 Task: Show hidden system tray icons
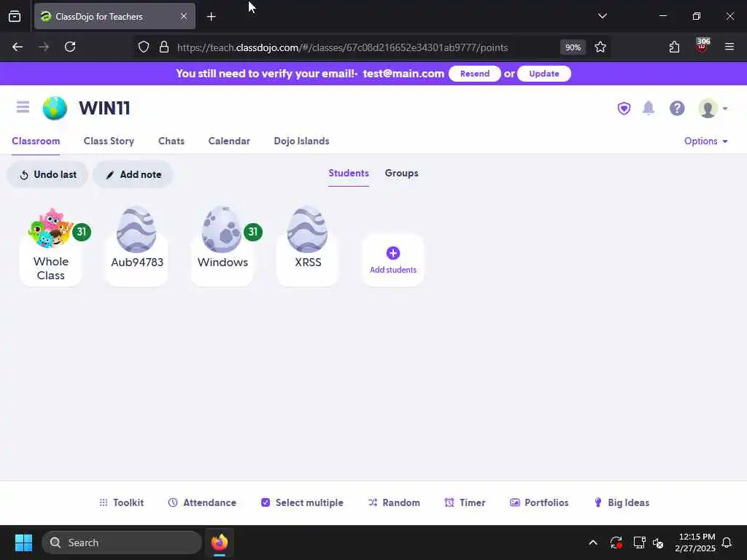point(593,542)
